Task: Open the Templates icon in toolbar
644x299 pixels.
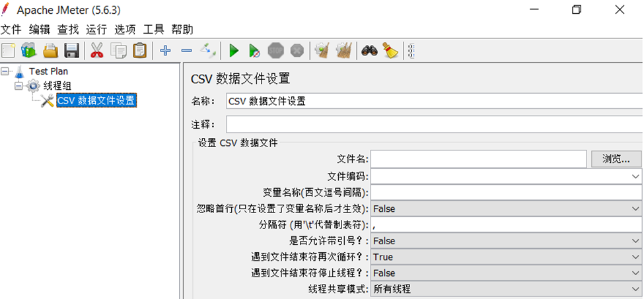Action: (x=29, y=51)
